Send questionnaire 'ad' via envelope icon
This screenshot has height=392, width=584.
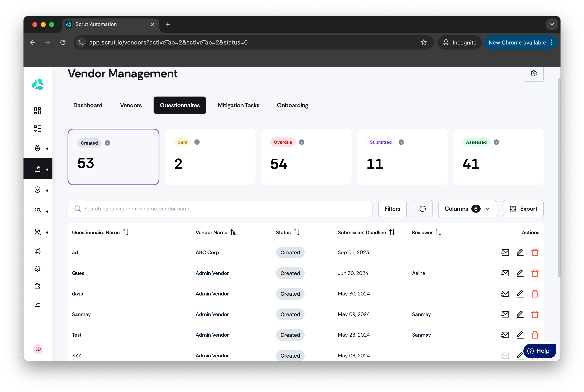(x=505, y=252)
